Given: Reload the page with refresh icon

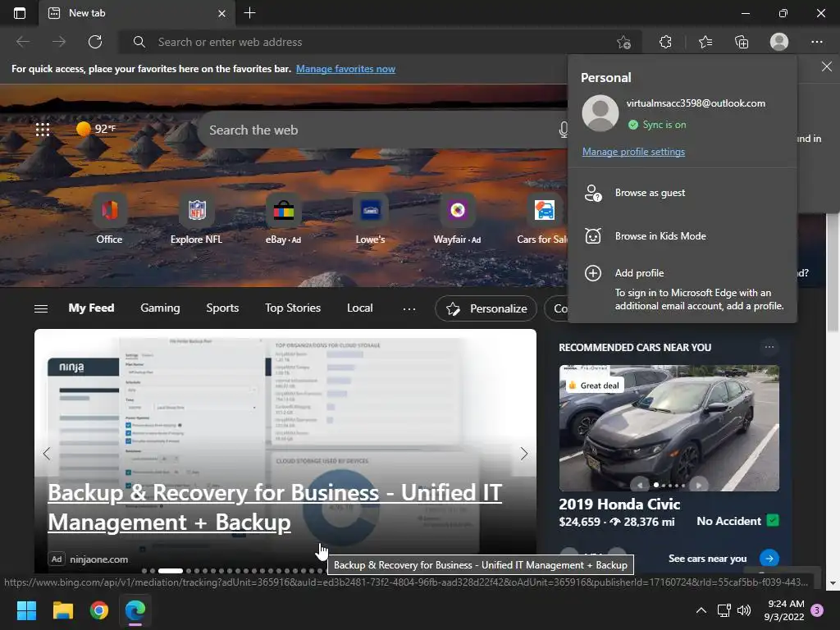Looking at the screenshot, I should tap(95, 42).
